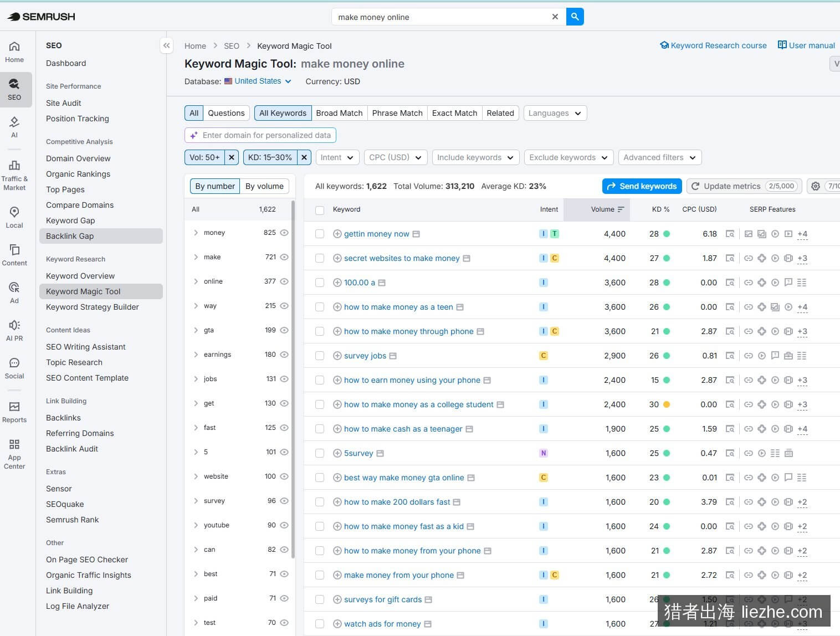Image resolution: width=840 pixels, height=636 pixels.
Task: Check 'how to make money as a teen' checkbox
Action: pyautogui.click(x=320, y=307)
